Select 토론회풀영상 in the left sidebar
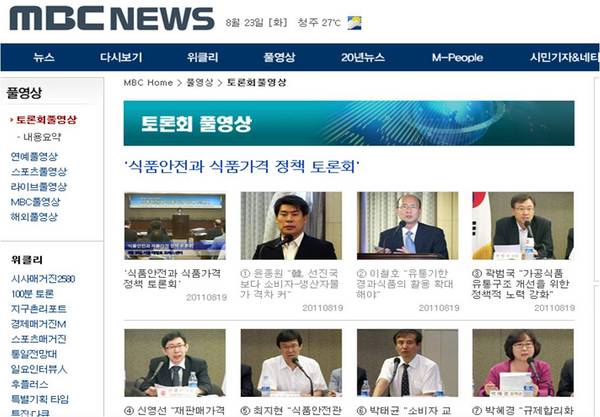The image size is (600, 417). (46, 120)
